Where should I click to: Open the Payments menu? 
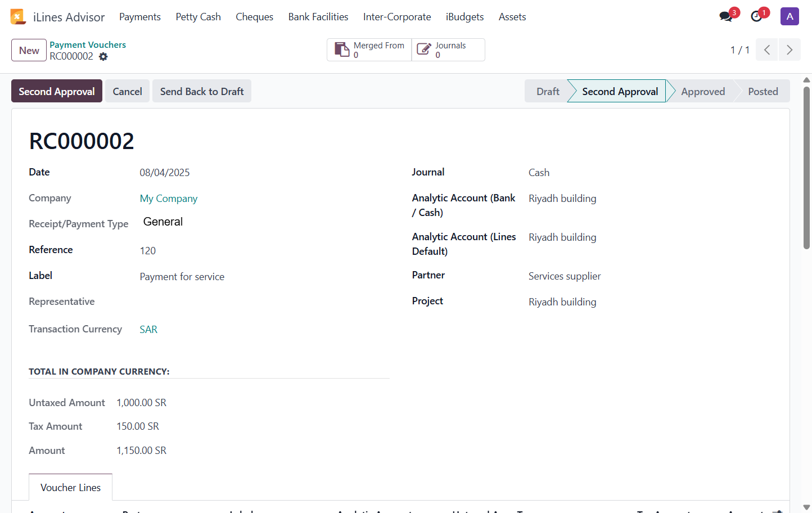[140, 17]
